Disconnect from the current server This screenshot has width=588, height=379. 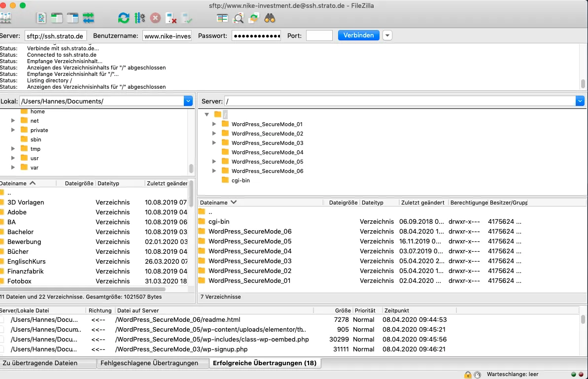172,18
